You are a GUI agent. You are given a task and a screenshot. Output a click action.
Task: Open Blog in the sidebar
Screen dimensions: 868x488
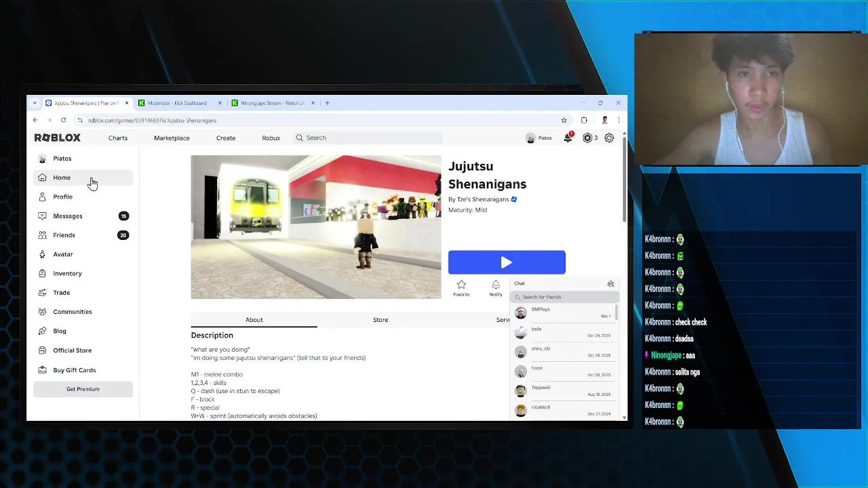click(83, 331)
